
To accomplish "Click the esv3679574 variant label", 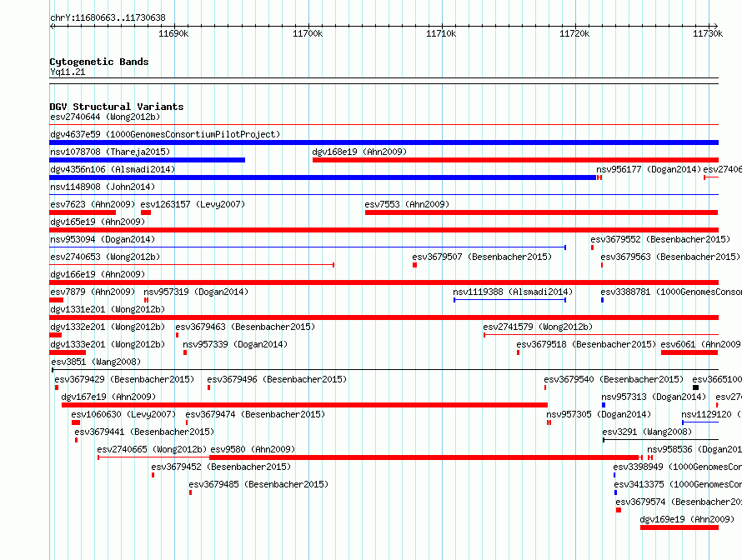I will [x=679, y=502].
